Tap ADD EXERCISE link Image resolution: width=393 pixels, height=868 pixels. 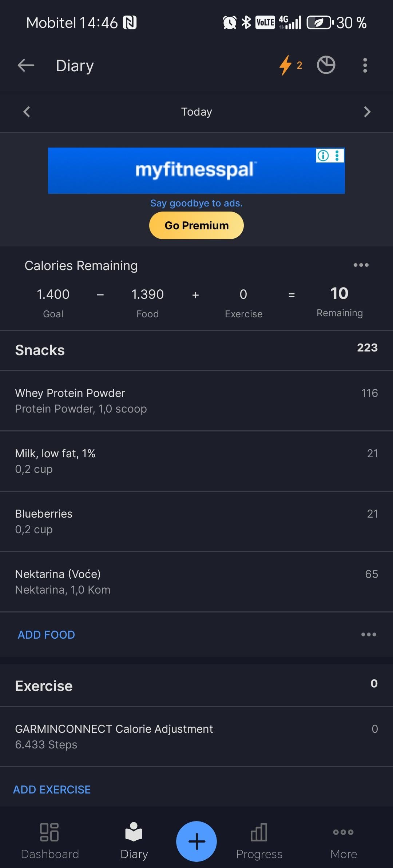click(x=52, y=789)
